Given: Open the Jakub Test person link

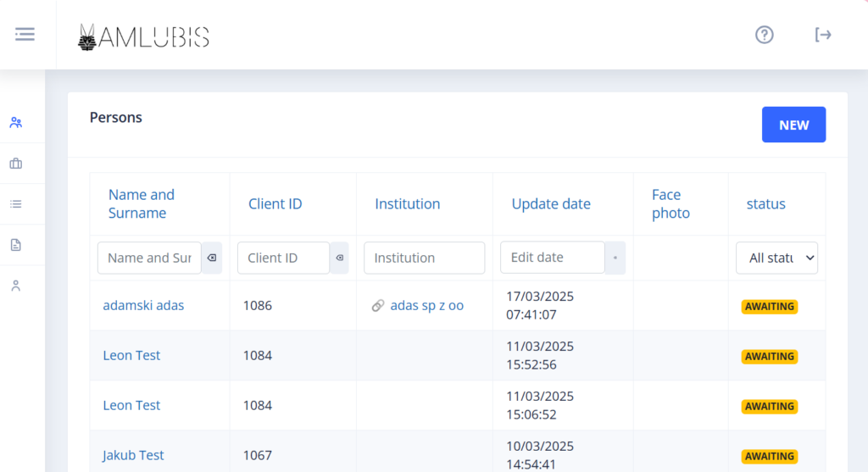Looking at the screenshot, I should (x=133, y=455).
